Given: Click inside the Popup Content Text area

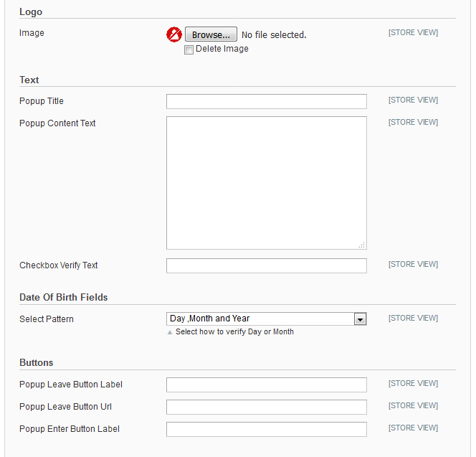Looking at the screenshot, I should tap(266, 182).
